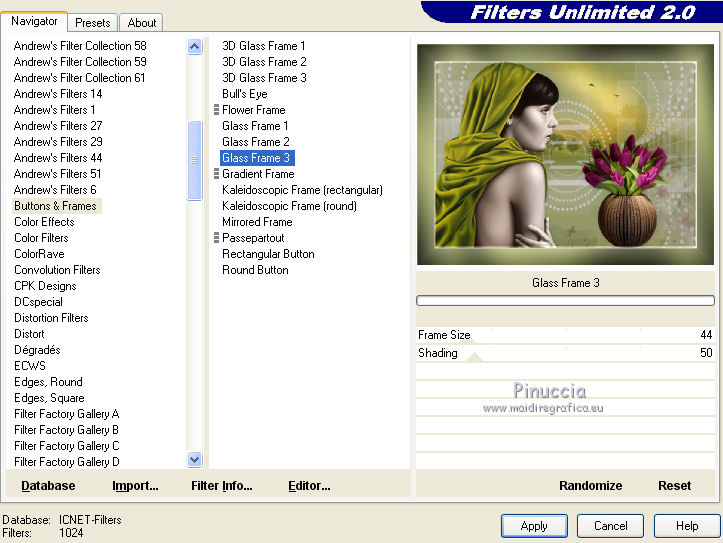Select Filter Factory Gallery A
This screenshot has width=723, height=543.
(x=67, y=414)
